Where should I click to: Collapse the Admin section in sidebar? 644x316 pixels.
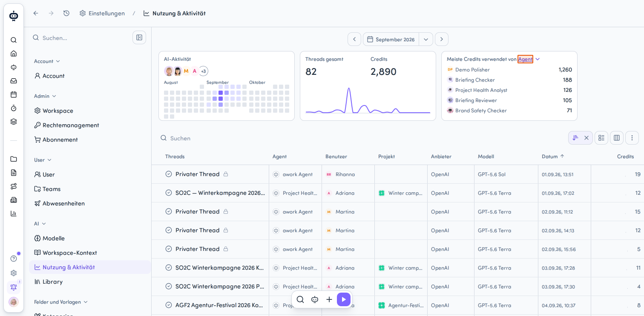(x=45, y=96)
